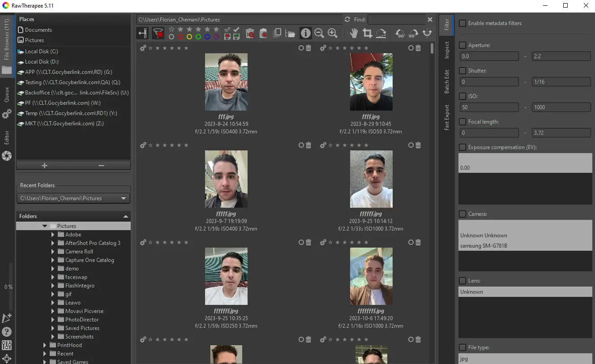The height and width of the screenshot is (364, 595).
Task: Shrink thumbnails with zoom out icon
Action: [x=319, y=33]
